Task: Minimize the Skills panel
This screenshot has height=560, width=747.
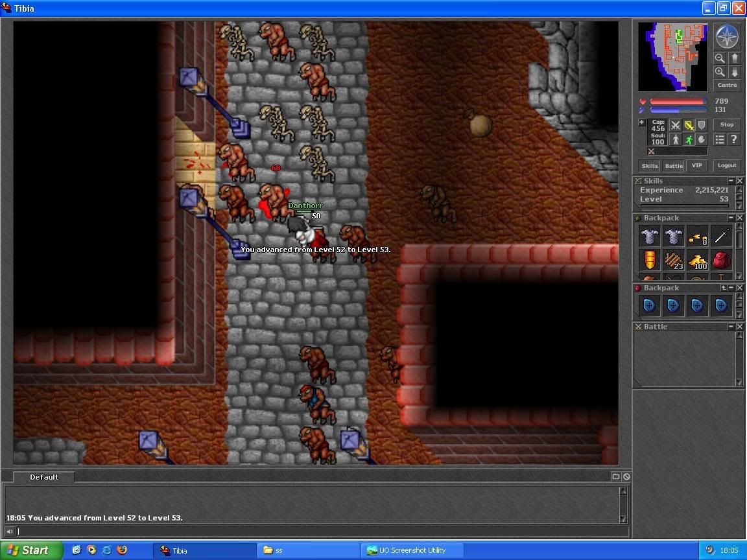Action: click(731, 181)
